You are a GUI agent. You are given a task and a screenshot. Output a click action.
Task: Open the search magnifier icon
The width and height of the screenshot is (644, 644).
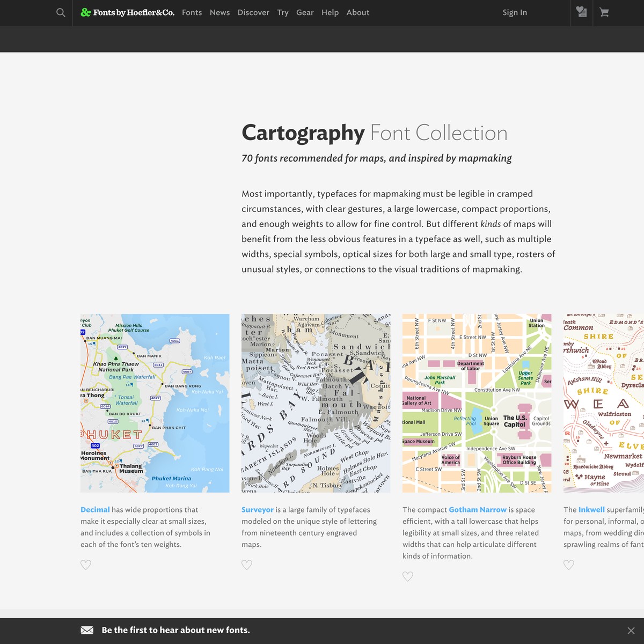point(61,12)
